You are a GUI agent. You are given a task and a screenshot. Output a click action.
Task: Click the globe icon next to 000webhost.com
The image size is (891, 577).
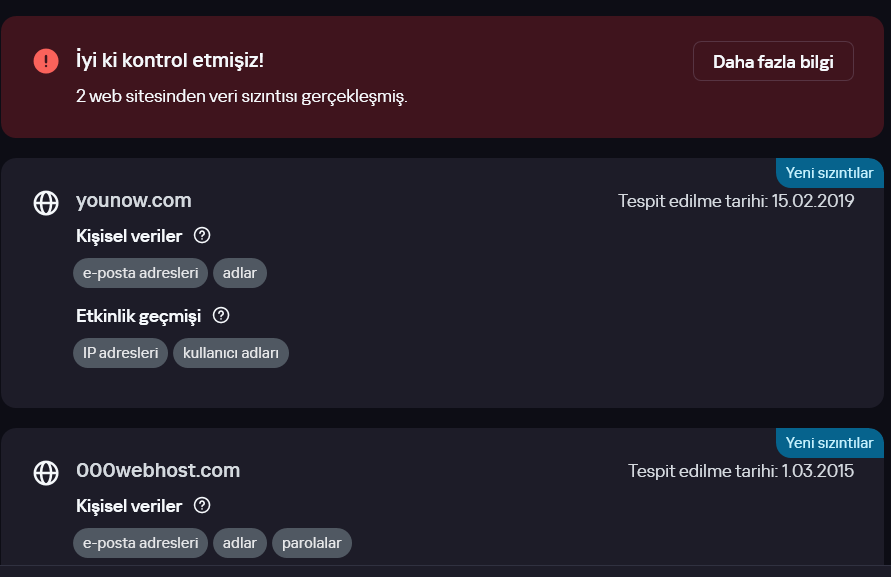(46, 473)
